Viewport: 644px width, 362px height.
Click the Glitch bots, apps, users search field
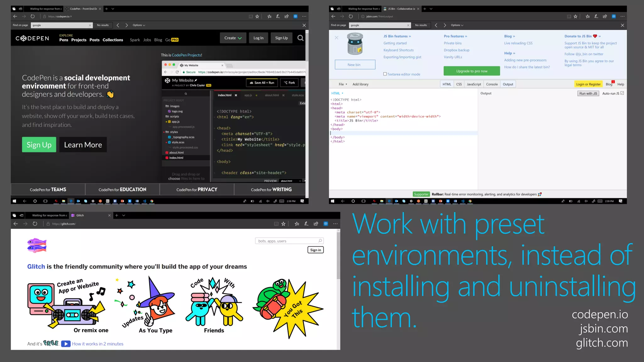click(x=289, y=241)
